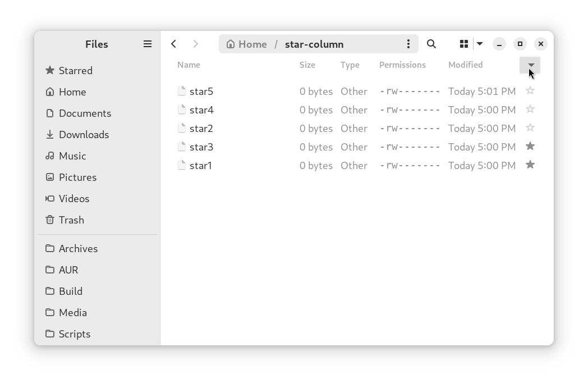
Task: Maximize the Files window
Action: tap(520, 44)
